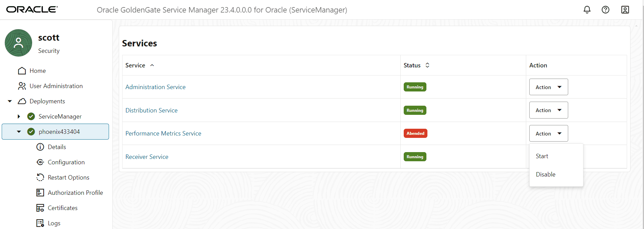The image size is (644, 229).
Task: Open Restart Options page
Action: tap(69, 178)
